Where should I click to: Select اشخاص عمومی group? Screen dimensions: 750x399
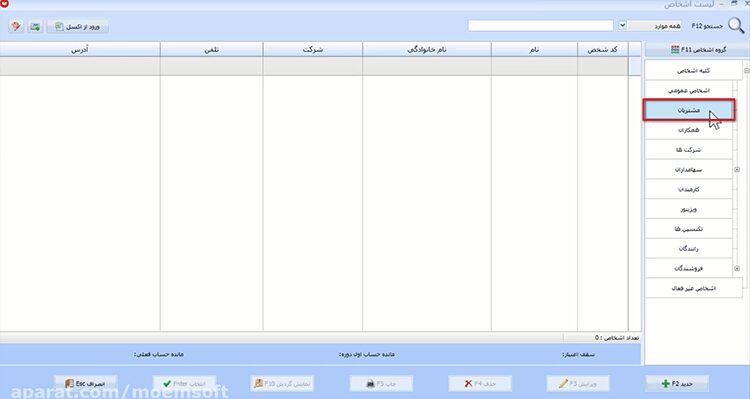coord(689,90)
